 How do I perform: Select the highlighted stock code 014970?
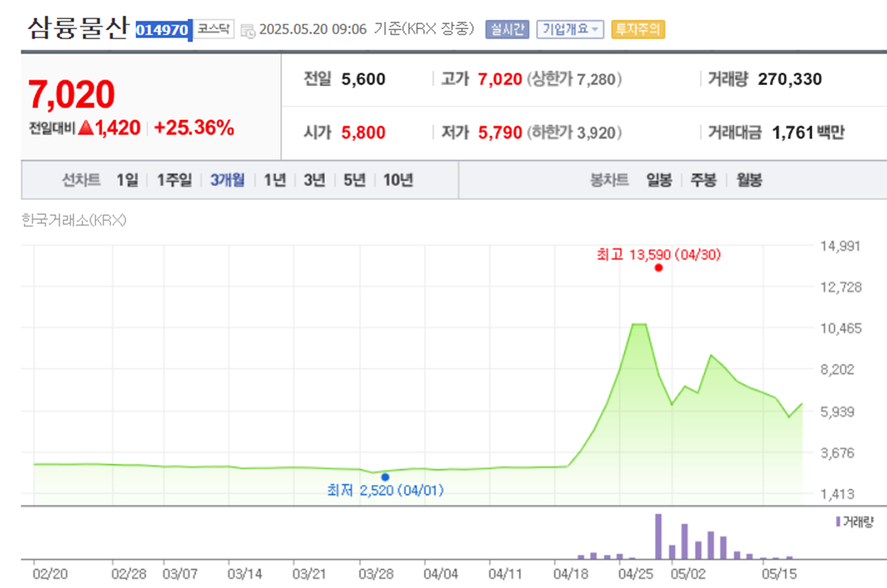(x=162, y=29)
